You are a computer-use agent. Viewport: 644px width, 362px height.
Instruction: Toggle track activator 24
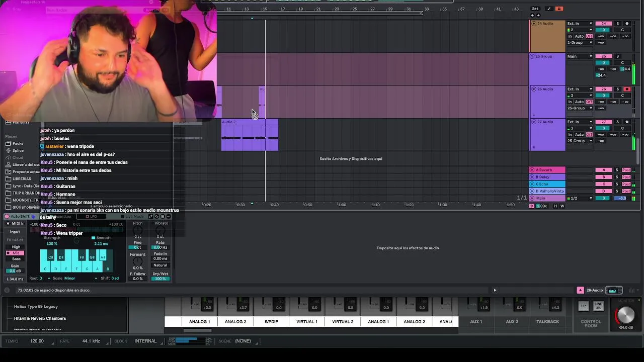point(604,24)
